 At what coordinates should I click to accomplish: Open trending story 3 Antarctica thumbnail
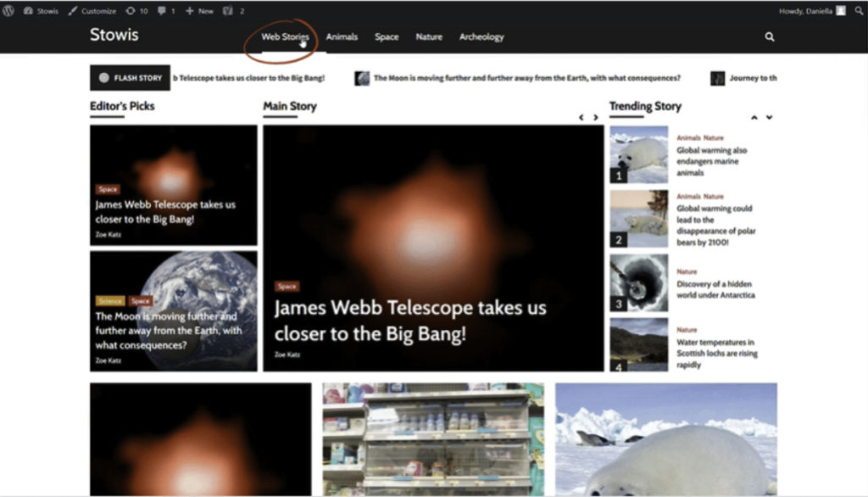pyautogui.click(x=639, y=282)
